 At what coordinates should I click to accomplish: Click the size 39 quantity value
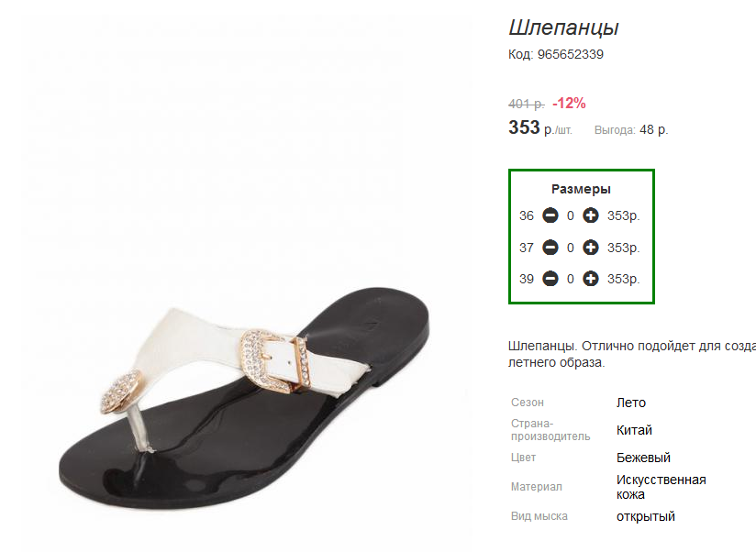[x=571, y=280]
